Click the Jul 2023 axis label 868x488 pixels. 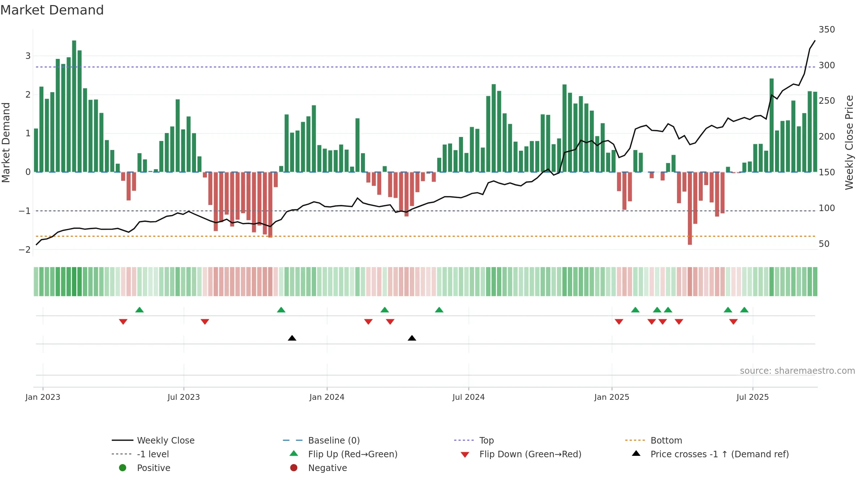coord(184,397)
